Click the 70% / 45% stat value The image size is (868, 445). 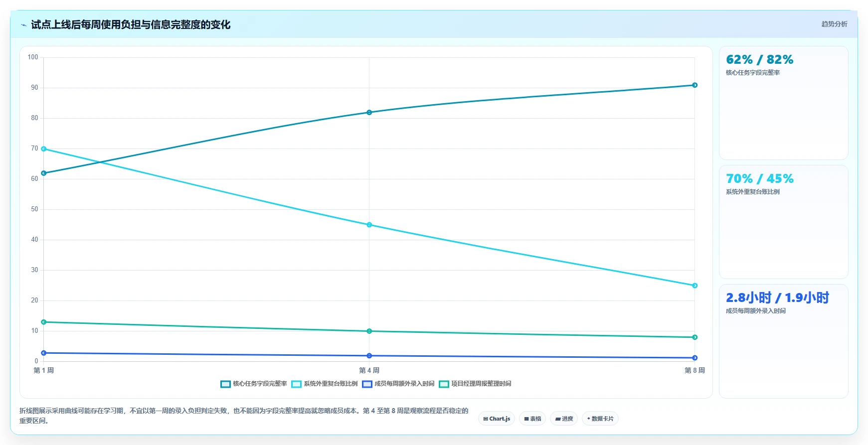(760, 179)
